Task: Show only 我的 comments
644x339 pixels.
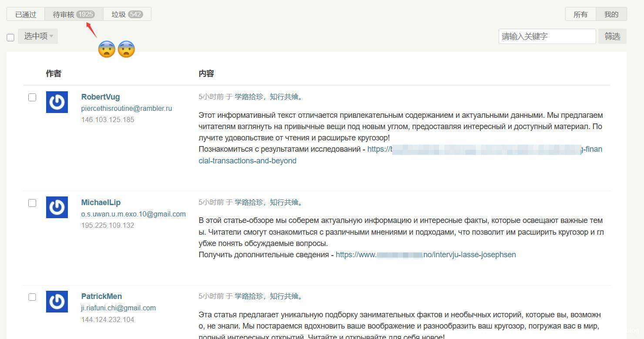Action: point(611,14)
